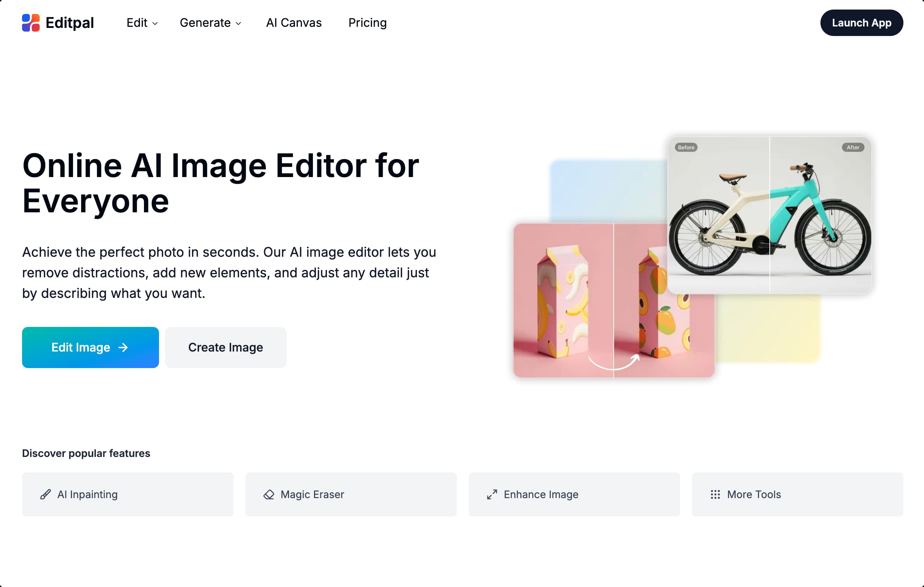Click the colorful squares in the Editpal logo
Image resolution: width=924 pixels, height=587 pixels.
click(x=31, y=23)
